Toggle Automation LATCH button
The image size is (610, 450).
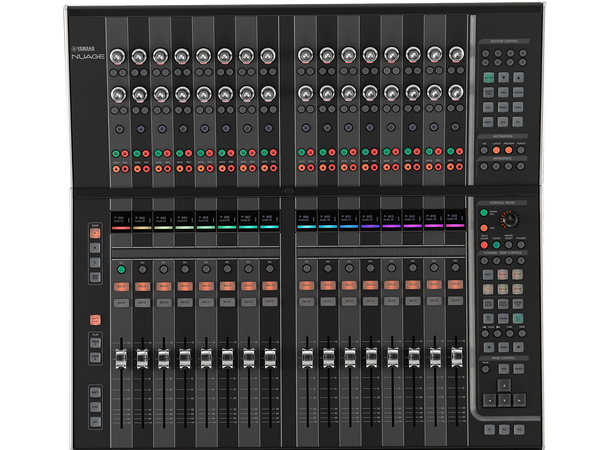pos(496,150)
